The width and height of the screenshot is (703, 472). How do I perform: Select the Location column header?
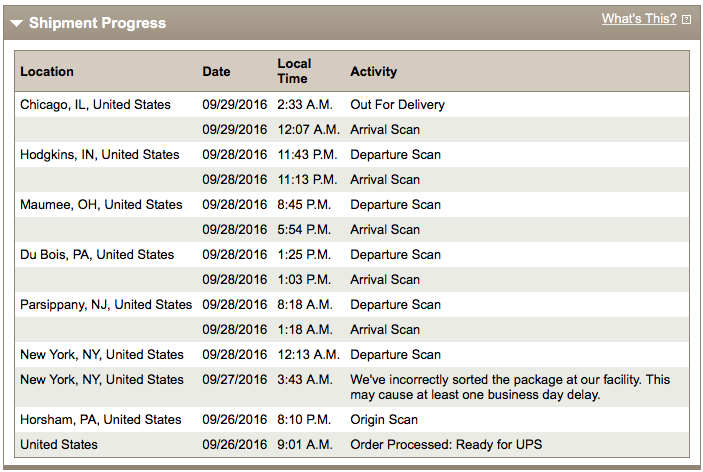click(47, 71)
